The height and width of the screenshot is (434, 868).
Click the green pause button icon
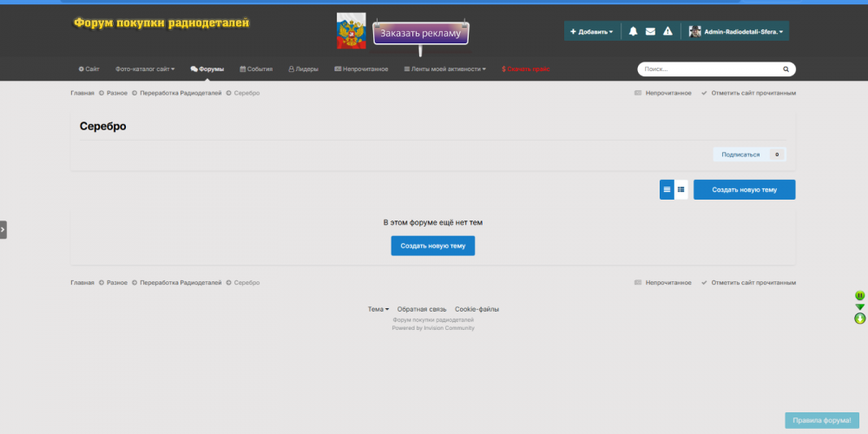click(859, 296)
